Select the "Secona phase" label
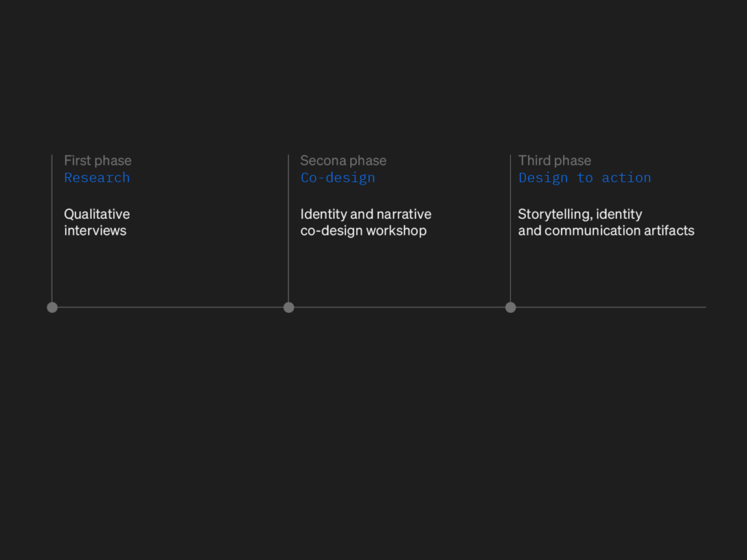 (x=344, y=160)
